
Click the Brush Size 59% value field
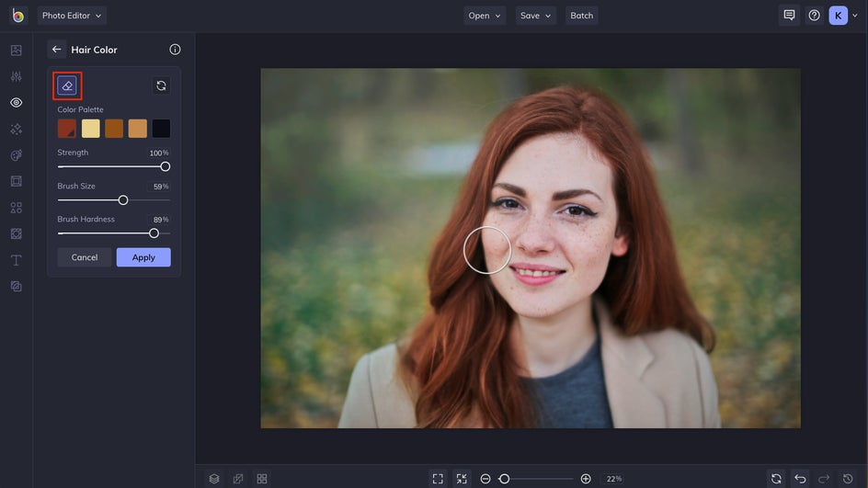pos(161,187)
